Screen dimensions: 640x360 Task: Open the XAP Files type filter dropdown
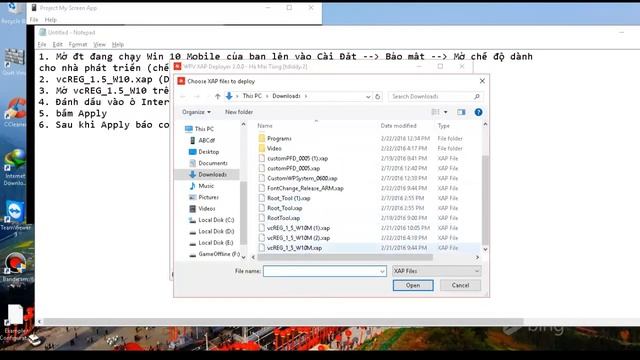coord(436,271)
